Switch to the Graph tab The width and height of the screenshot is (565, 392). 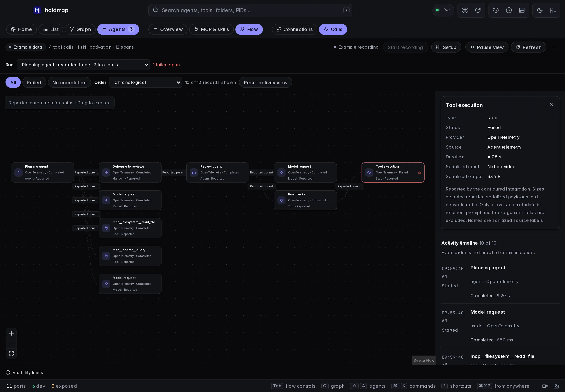click(x=80, y=29)
